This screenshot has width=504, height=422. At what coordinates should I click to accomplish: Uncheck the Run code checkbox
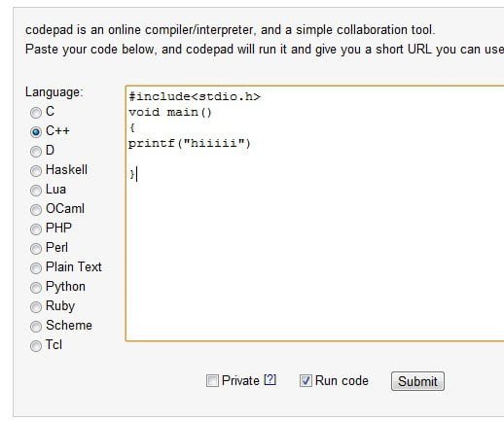coord(306,380)
